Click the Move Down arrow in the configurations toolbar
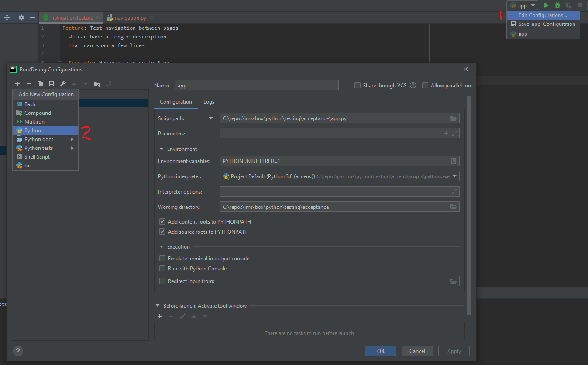Viewport: 588px width, 377px height. click(86, 84)
